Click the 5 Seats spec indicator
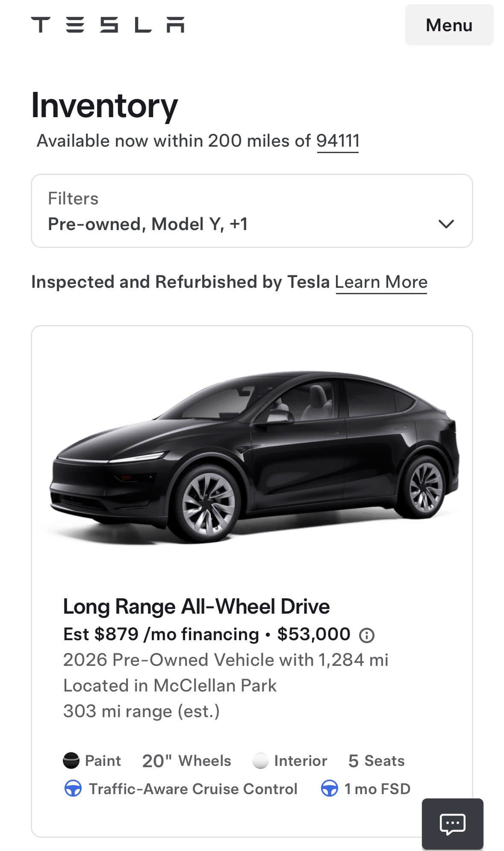 point(377,760)
